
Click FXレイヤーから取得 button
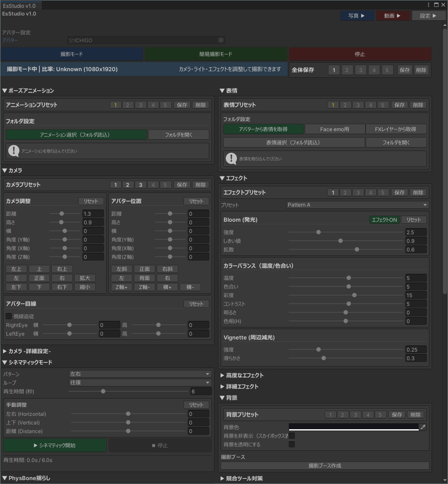(396, 129)
